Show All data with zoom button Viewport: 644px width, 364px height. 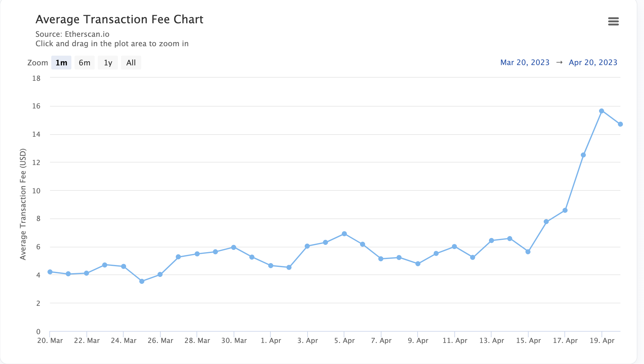[131, 63]
